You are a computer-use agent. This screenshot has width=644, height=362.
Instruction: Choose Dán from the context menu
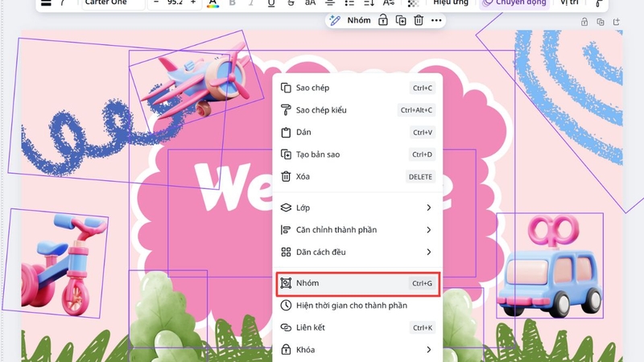click(357, 132)
